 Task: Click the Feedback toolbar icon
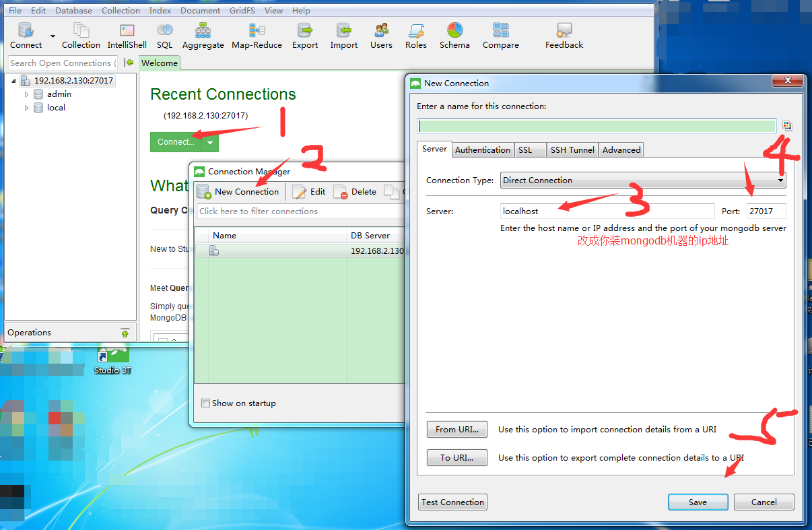(x=564, y=36)
